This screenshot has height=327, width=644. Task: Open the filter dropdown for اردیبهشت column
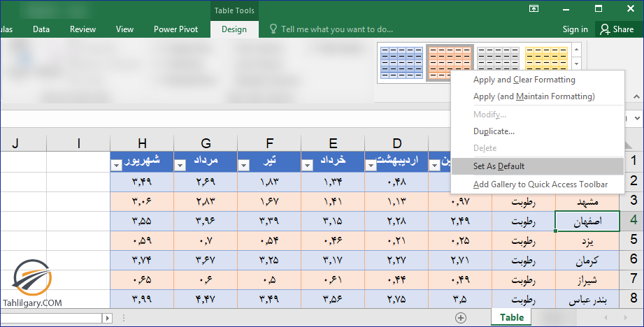pyautogui.click(x=371, y=166)
